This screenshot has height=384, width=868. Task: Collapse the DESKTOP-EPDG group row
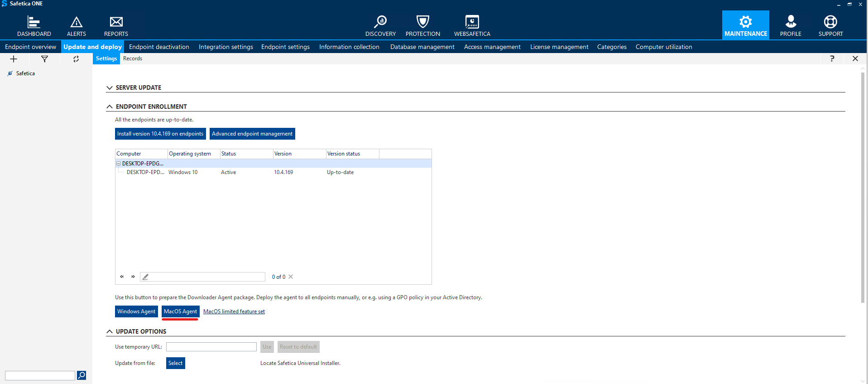[119, 164]
